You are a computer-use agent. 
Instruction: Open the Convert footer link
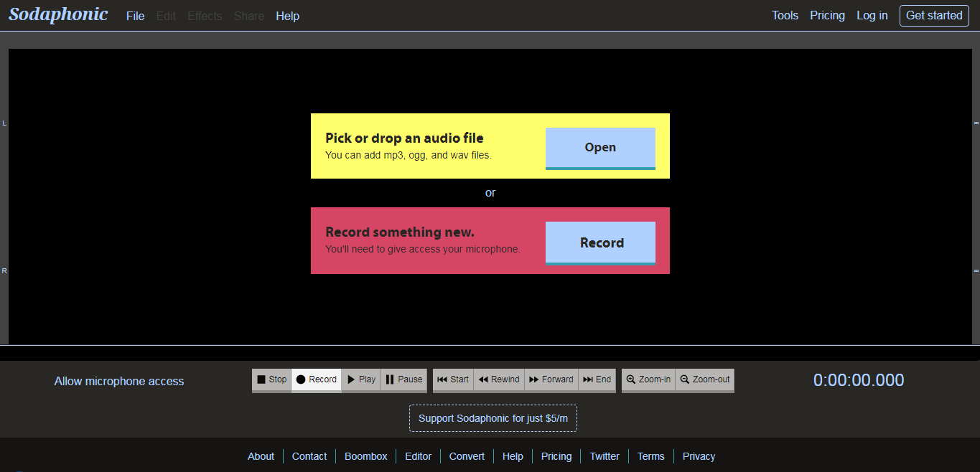click(467, 456)
